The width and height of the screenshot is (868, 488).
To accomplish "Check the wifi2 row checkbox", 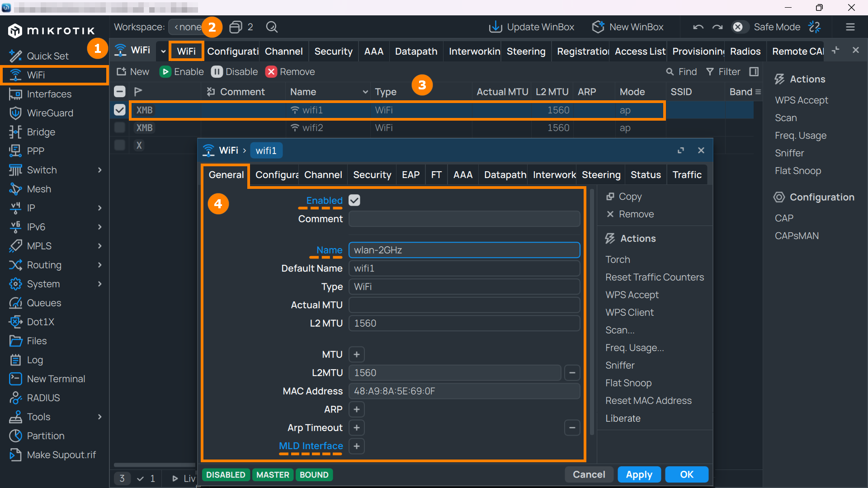I will pyautogui.click(x=119, y=127).
